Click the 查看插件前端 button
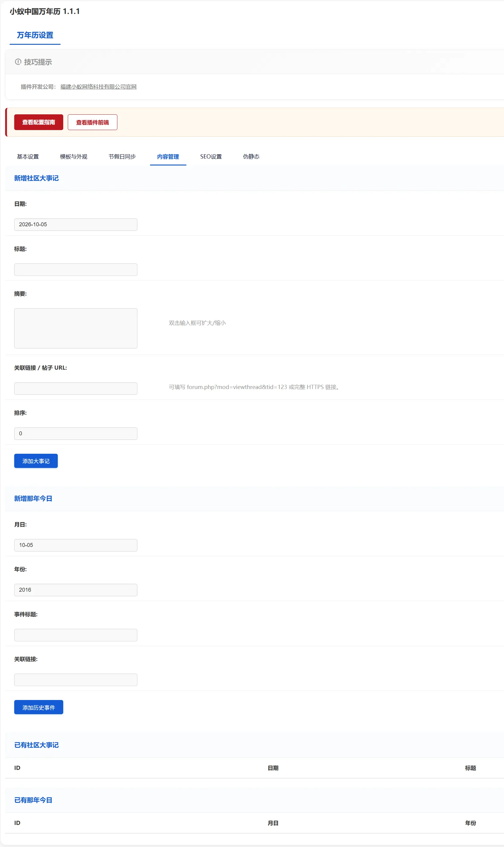 pos(92,122)
